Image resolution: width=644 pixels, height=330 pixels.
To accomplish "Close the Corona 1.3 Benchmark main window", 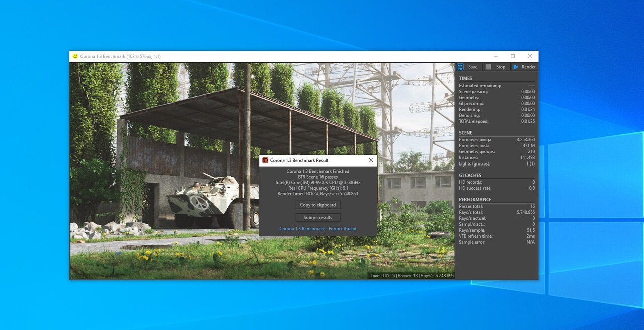I will click(x=530, y=56).
